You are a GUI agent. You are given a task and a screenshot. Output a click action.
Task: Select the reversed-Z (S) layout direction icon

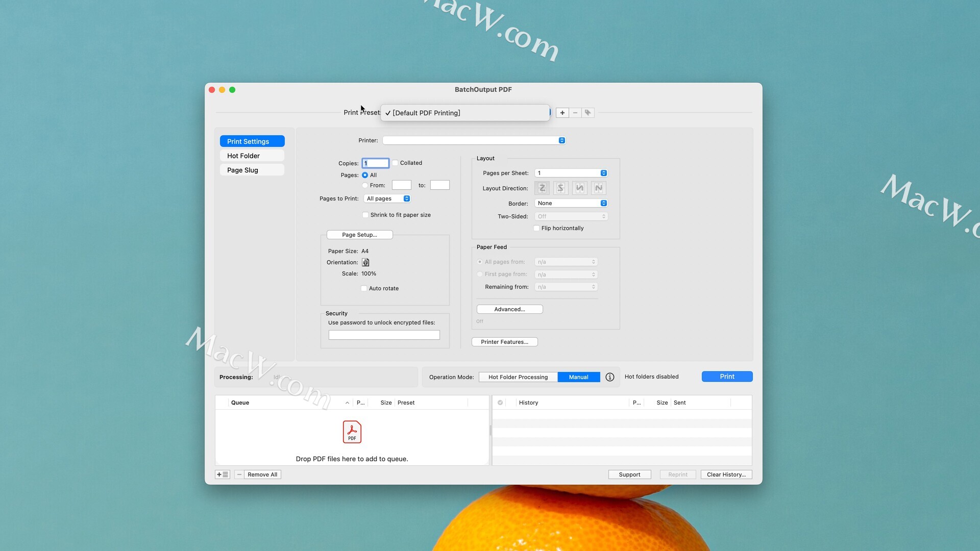point(560,188)
